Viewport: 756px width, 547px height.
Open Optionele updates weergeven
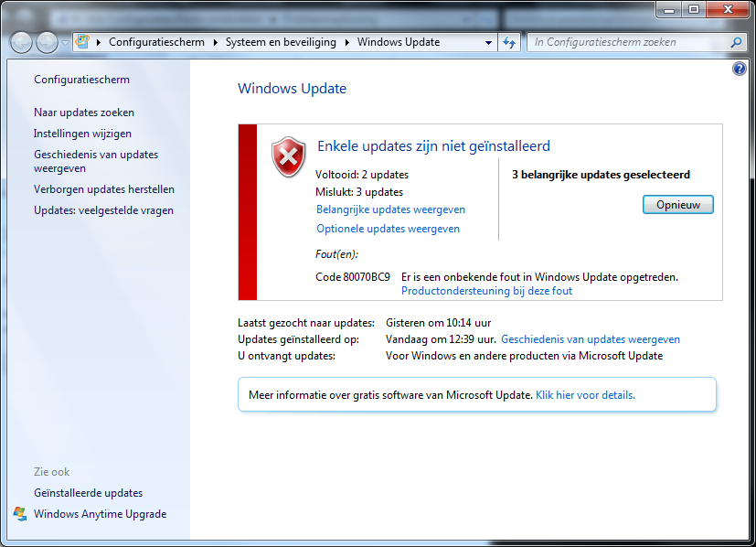388,229
